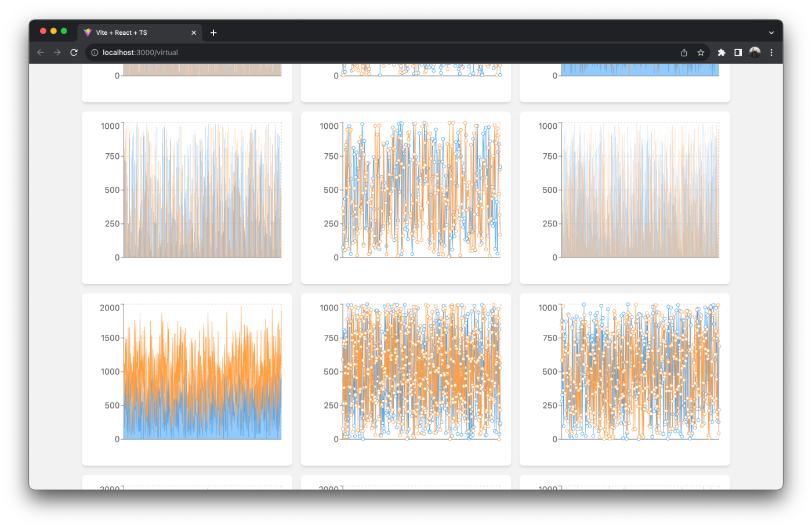Open the profile avatar menu
This screenshot has height=528, width=812.
point(755,52)
